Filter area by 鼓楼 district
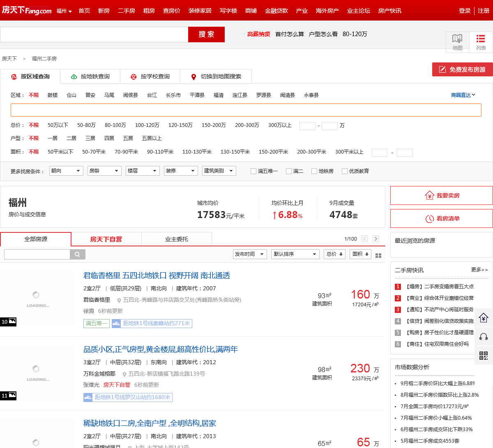 click(x=53, y=95)
